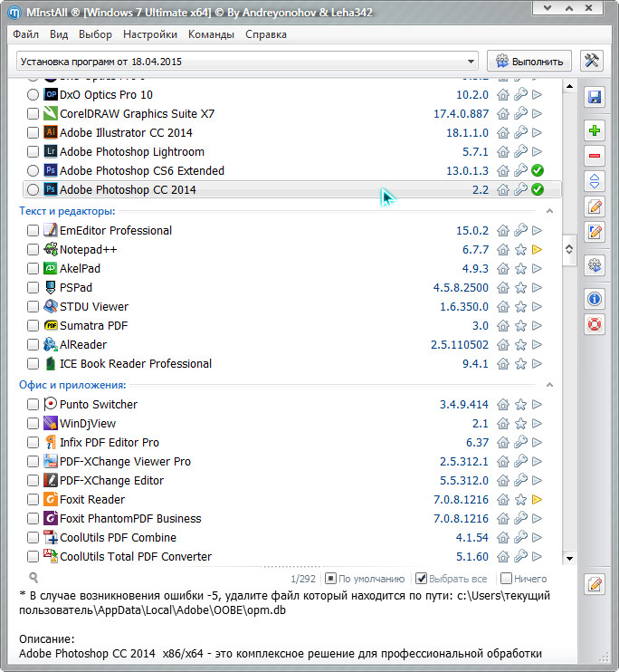Click scrollbar up arrow of program list
This screenshot has width=619, height=672.
coord(569,87)
